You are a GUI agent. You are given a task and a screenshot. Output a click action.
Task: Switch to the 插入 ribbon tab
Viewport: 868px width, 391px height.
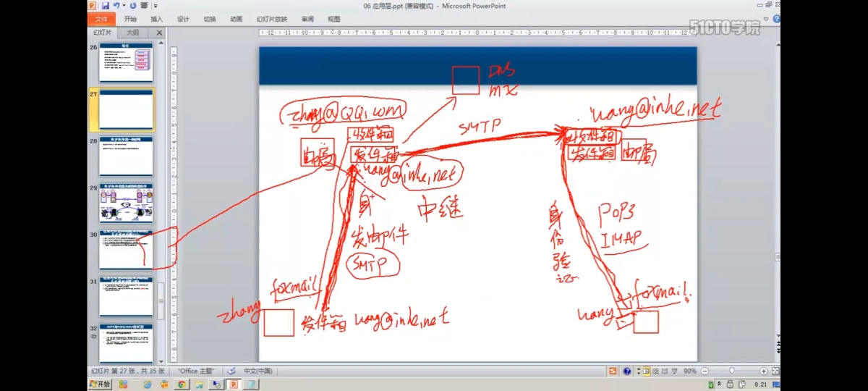(157, 19)
